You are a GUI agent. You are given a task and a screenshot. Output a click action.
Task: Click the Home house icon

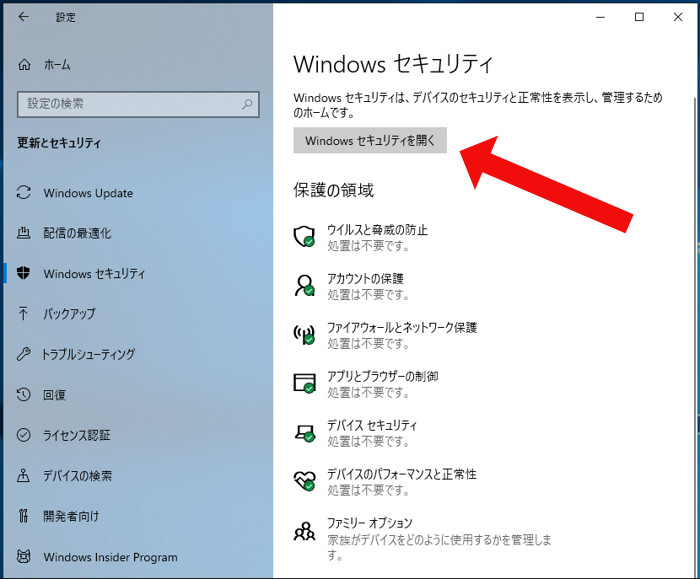[24, 65]
